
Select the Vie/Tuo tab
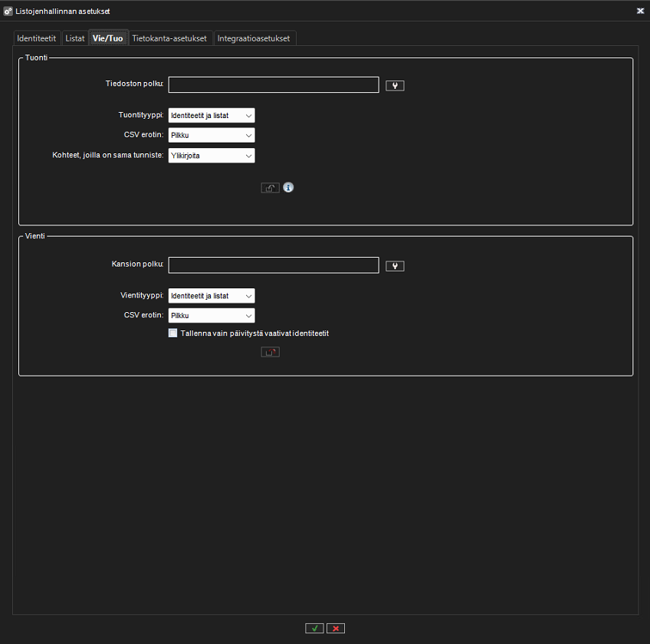108,38
